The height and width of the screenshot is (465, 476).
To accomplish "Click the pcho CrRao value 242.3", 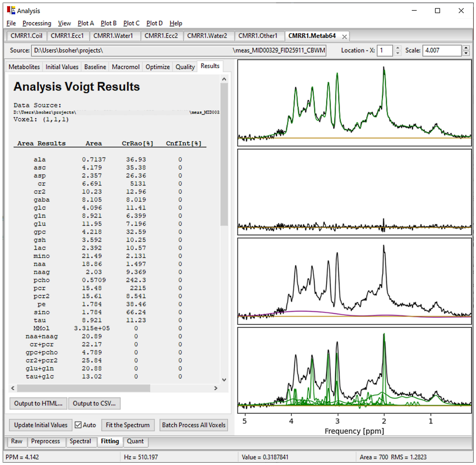I will click(136, 280).
